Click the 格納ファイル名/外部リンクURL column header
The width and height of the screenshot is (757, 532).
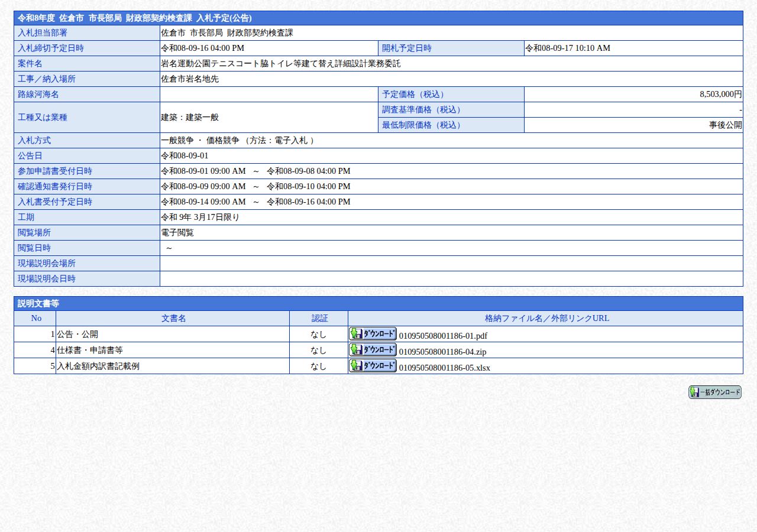(x=546, y=318)
